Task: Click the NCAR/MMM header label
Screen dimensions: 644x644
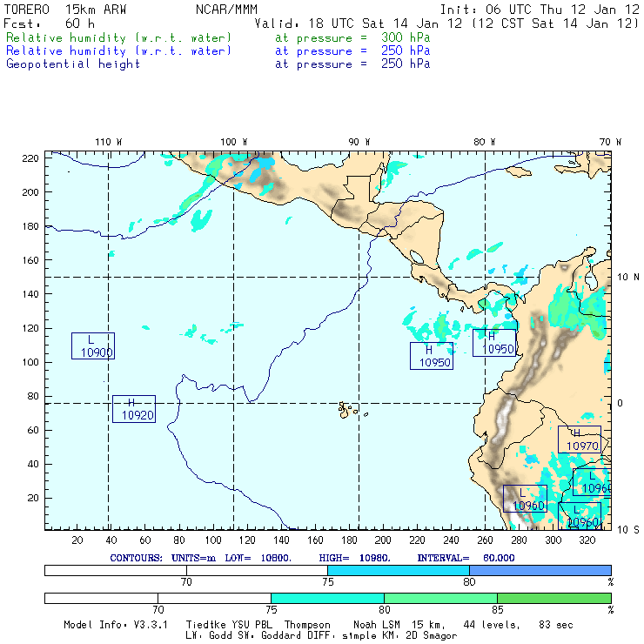Action: [226, 10]
